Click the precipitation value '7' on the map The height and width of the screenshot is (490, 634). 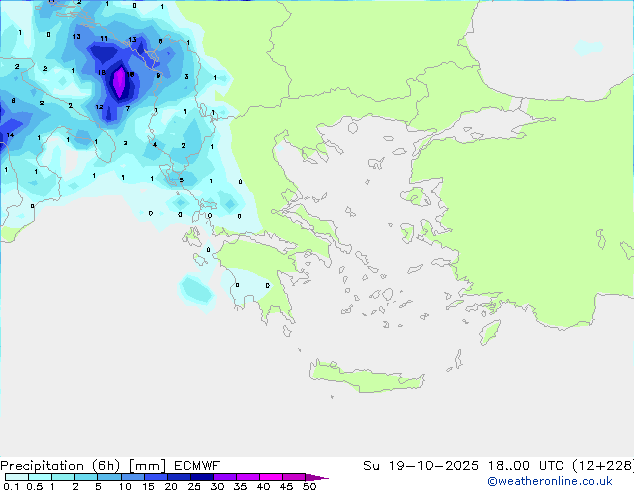click(128, 108)
